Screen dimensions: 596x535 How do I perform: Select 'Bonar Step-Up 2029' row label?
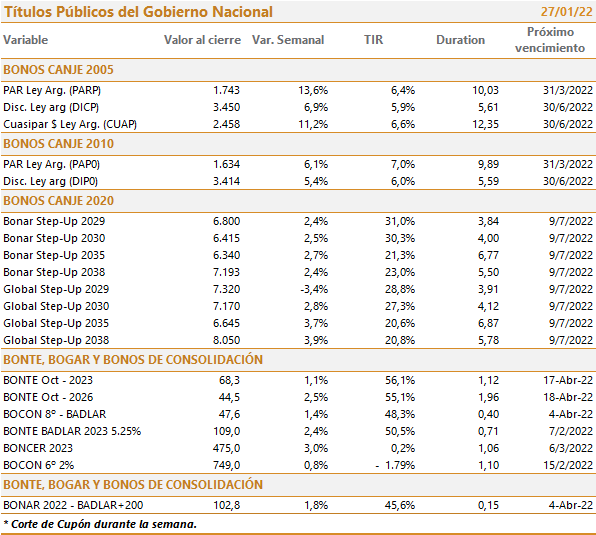click(x=54, y=222)
